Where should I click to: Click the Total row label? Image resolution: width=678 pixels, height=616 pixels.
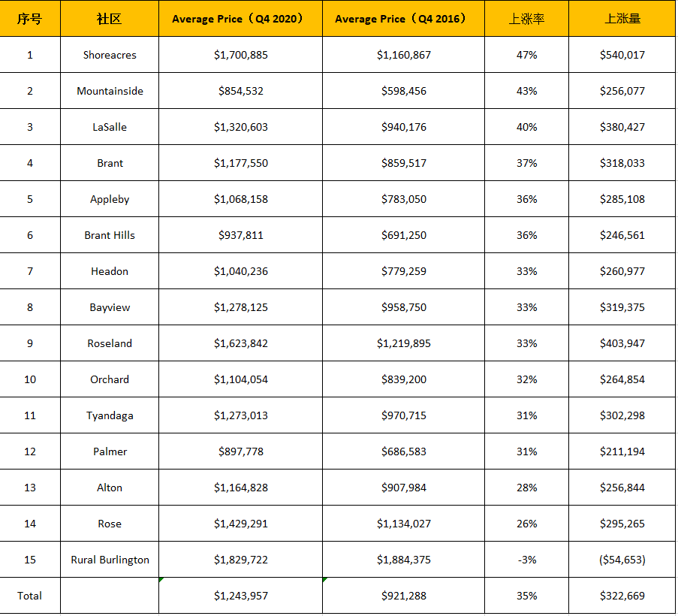(30, 596)
